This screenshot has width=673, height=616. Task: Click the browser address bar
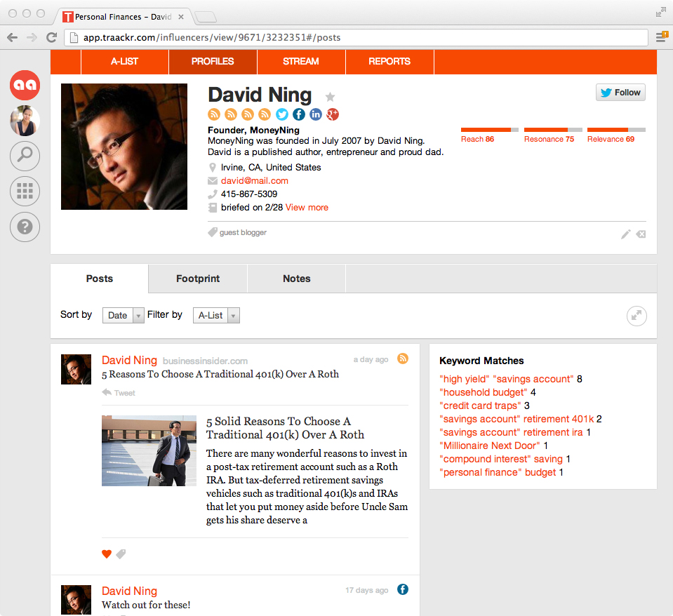356,37
